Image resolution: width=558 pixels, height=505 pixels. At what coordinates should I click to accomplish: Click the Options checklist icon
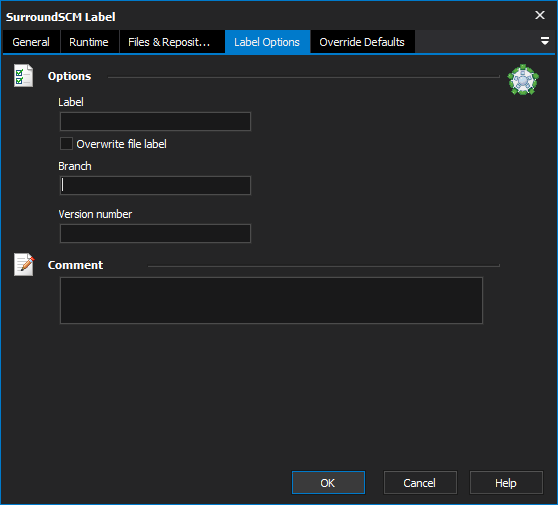pos(23,75)
